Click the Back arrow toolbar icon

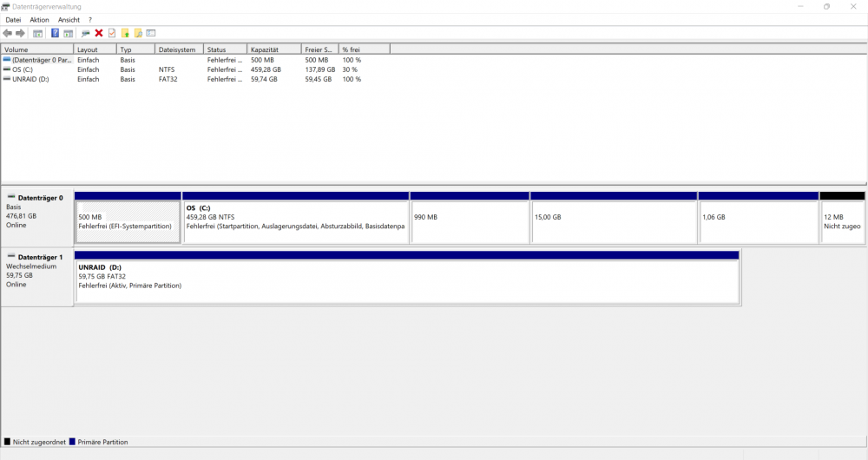(7, 33)
